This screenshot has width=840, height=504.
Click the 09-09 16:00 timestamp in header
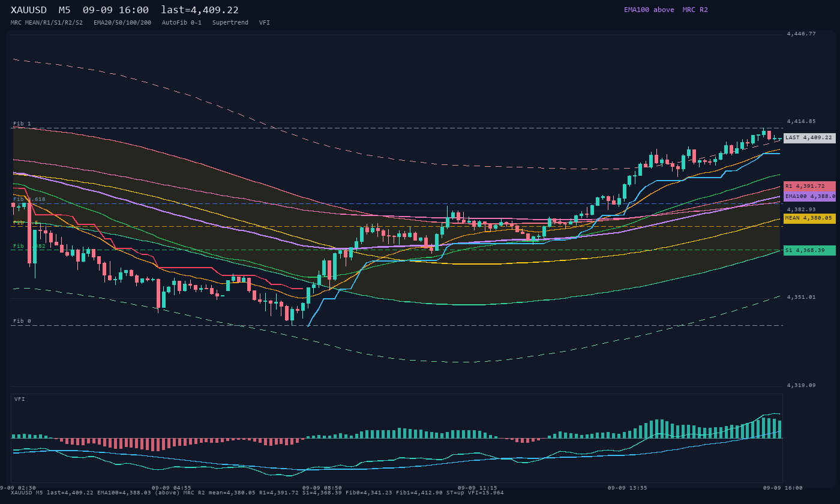click(x=116, y=10)
